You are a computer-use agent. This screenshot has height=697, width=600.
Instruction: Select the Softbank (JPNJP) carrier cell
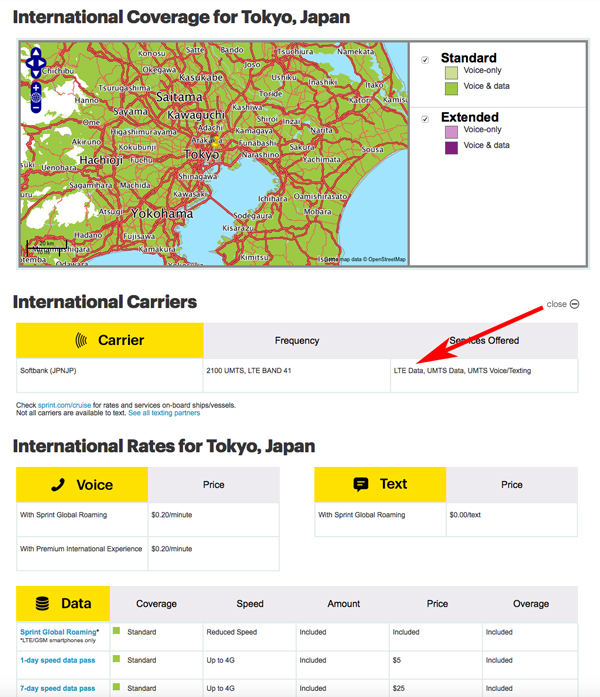click(110, 376)
